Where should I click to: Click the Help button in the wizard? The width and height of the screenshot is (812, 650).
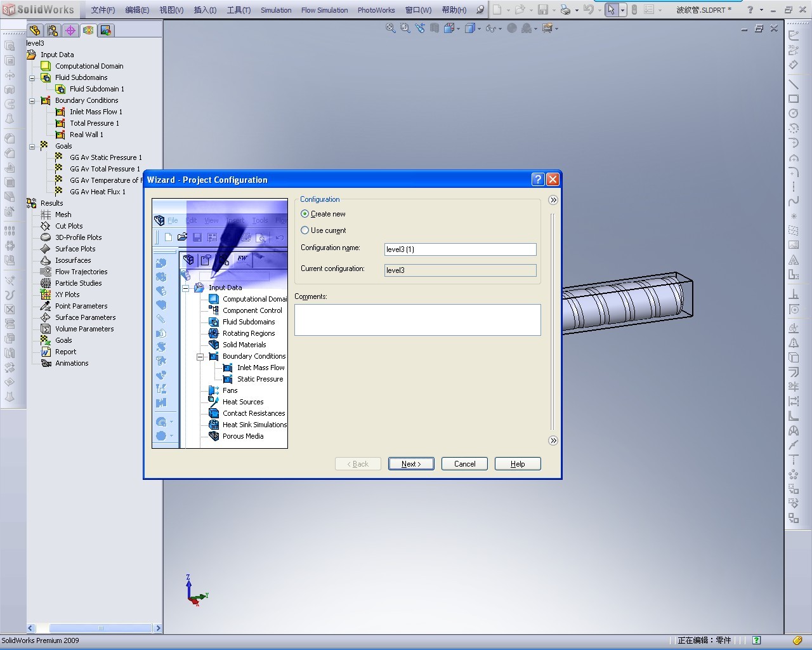click(x=518, y=464)
